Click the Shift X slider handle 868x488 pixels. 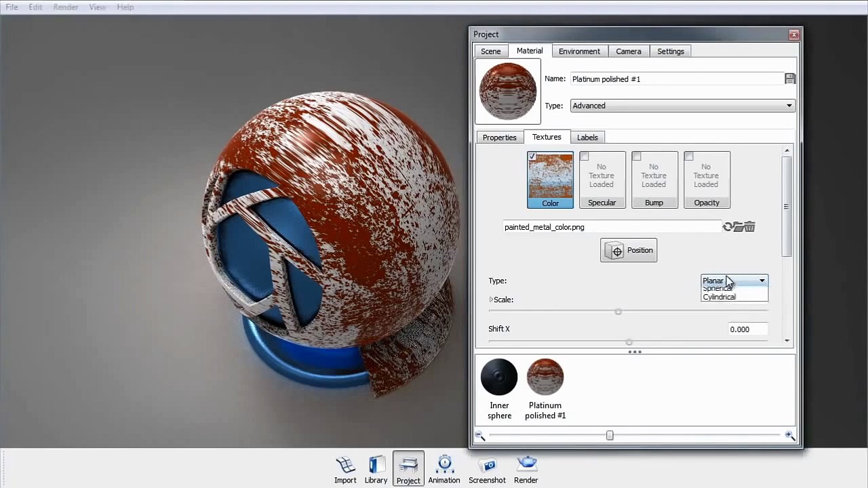tap(629, 342)
